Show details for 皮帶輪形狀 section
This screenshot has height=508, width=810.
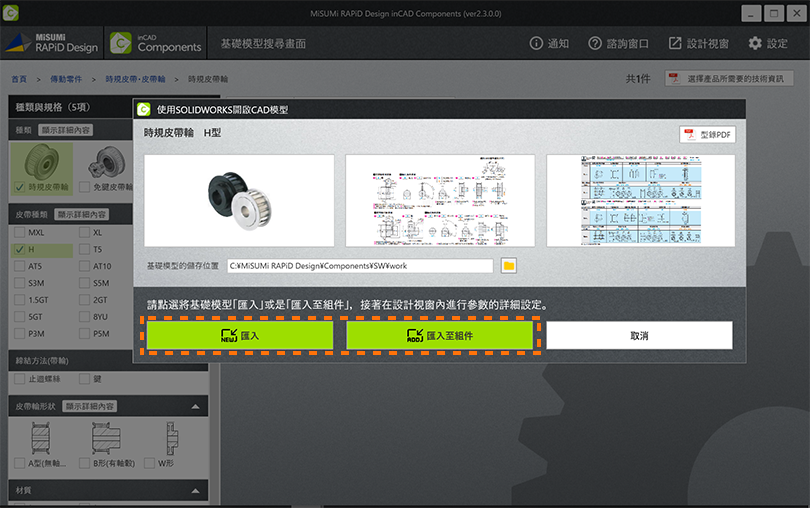point(89,406)
